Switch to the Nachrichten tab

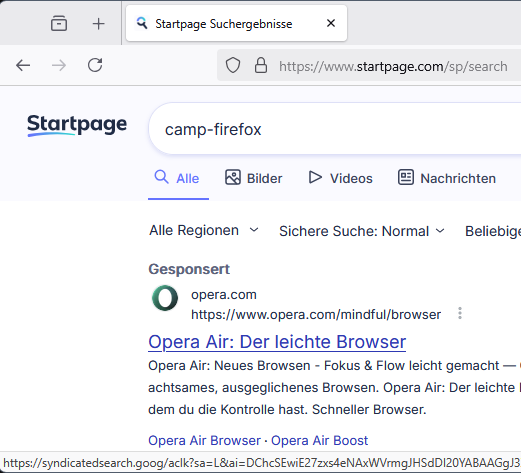(447, 178)
